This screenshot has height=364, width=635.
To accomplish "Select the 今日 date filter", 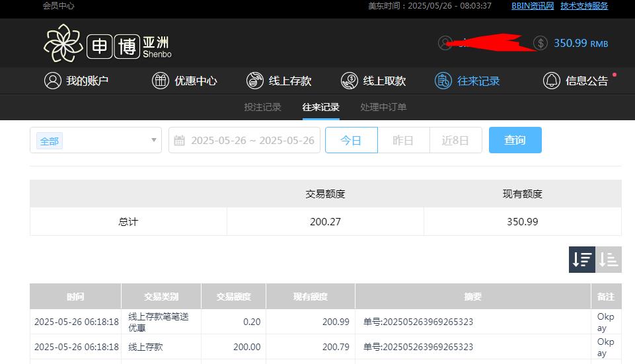I will pos(351,140).
